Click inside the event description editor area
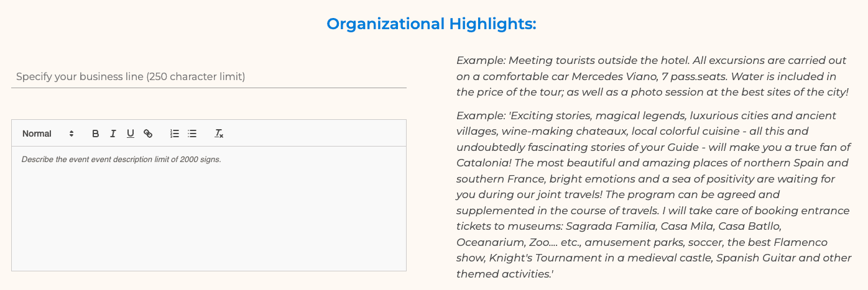 click(209, 209)
